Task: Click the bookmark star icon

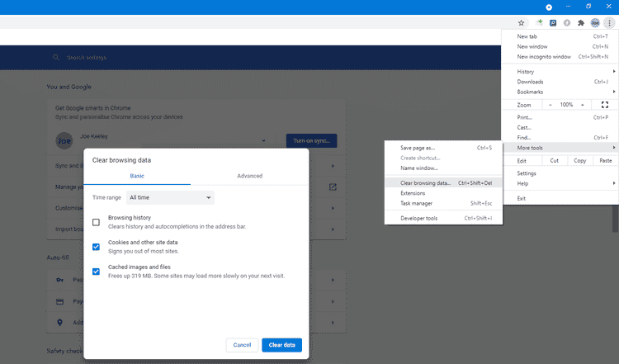Action: (x=521, y=23)
